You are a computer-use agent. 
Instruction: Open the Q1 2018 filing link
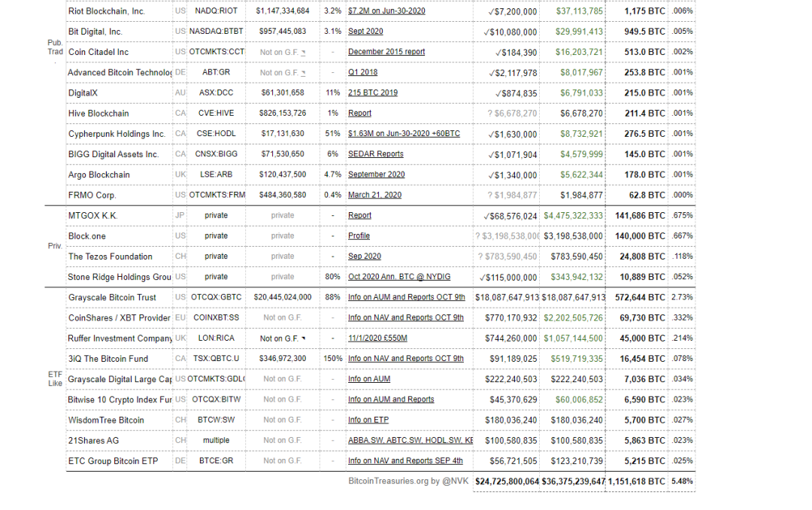tap(362, 72)
